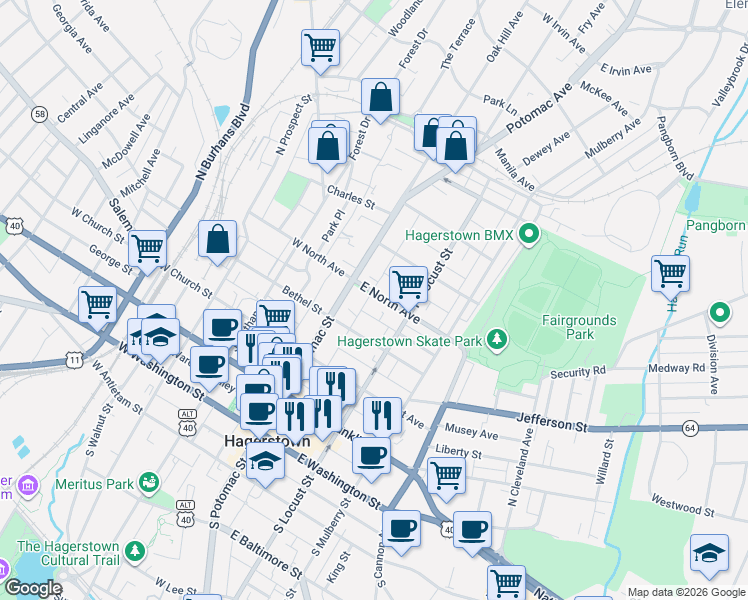Viewport: 748px width, 600px height.
Task: Select the Fairgrounds Park label
Action: tap(579, 327)
